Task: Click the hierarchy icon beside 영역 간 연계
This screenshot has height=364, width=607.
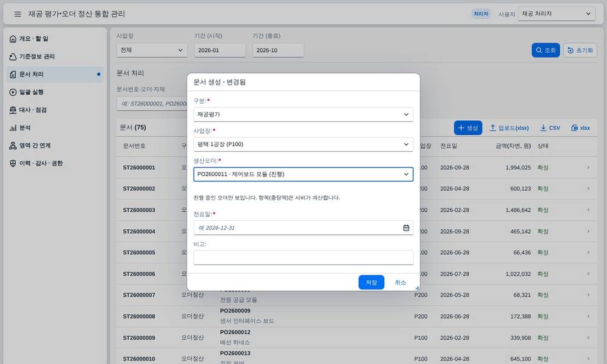Action: click(13, 146)
